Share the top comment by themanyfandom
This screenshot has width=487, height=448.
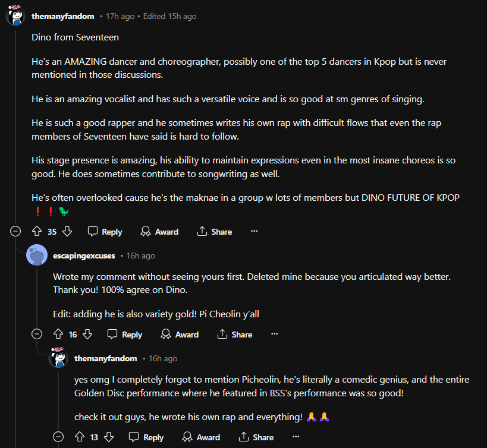tap(215, 232)
